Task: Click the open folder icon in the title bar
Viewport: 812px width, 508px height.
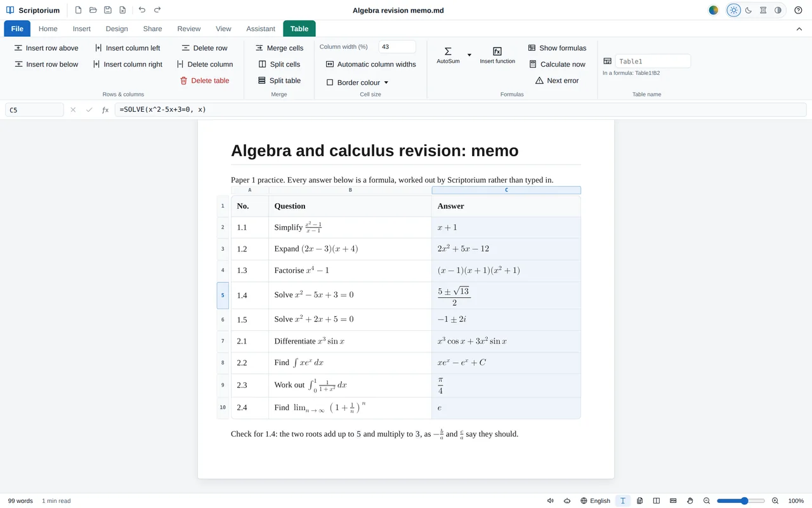Action: click(x=93, y=10)
